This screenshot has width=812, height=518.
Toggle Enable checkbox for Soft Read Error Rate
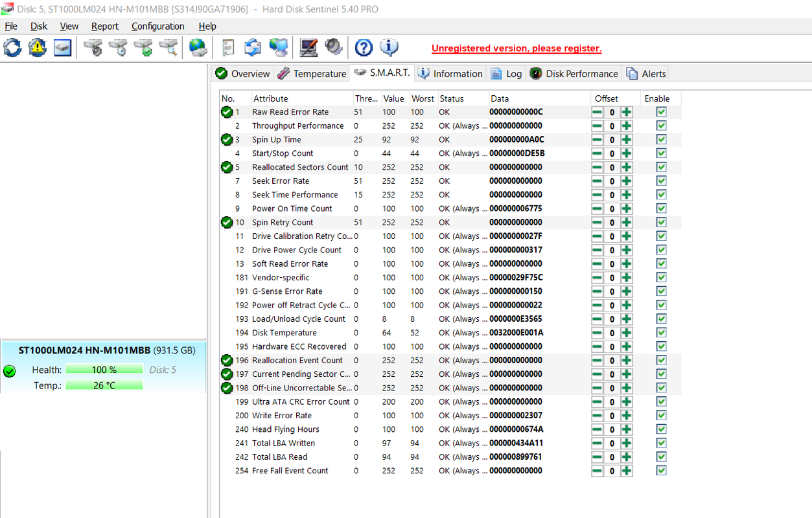coord(661,264)
